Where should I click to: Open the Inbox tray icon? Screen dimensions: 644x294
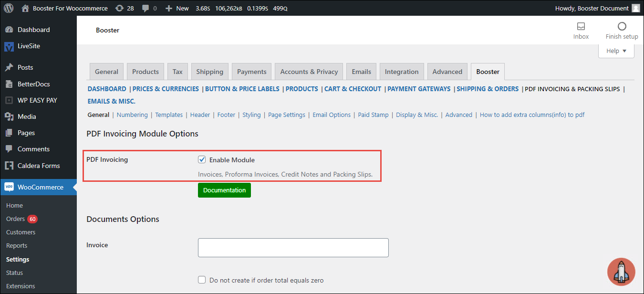(581, 26)
